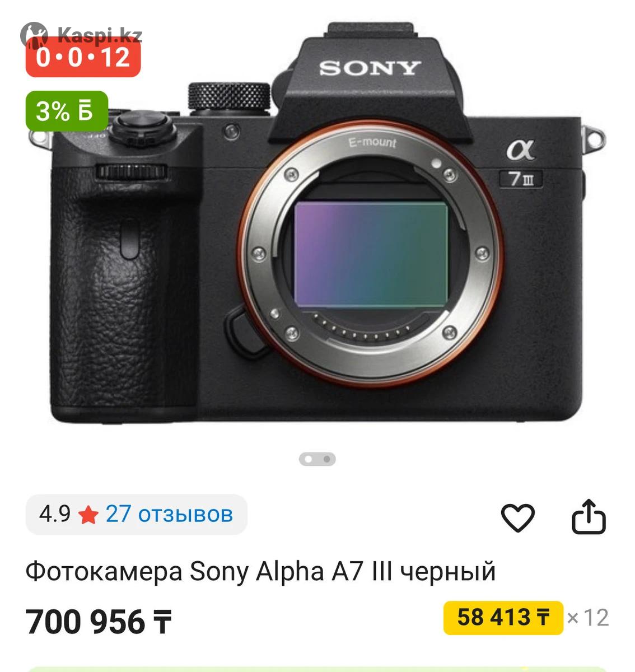The width and height of the screenshot is (635, 672).
Task: Tap the Kaspi.kz logo watermark icon
Action: [x=34, y=35]
